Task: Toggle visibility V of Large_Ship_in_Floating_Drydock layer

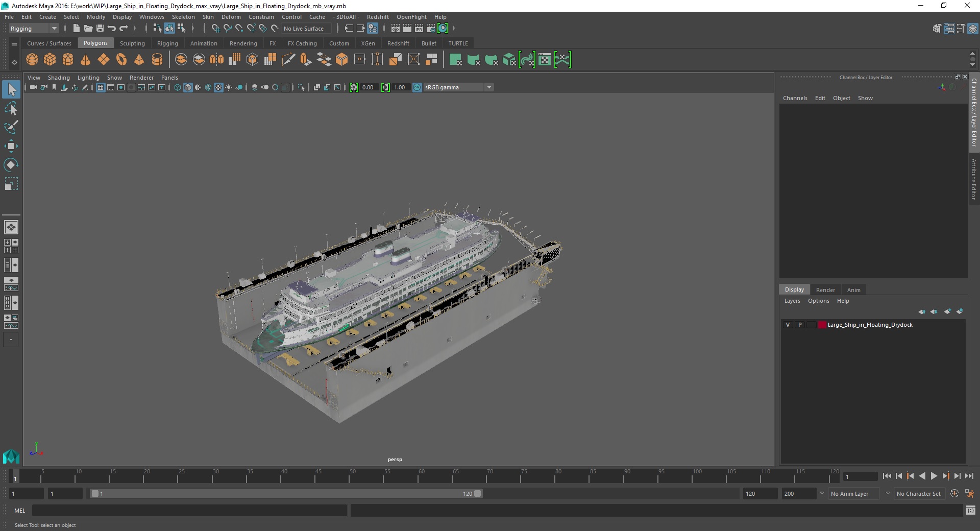Action: point(788,325)
